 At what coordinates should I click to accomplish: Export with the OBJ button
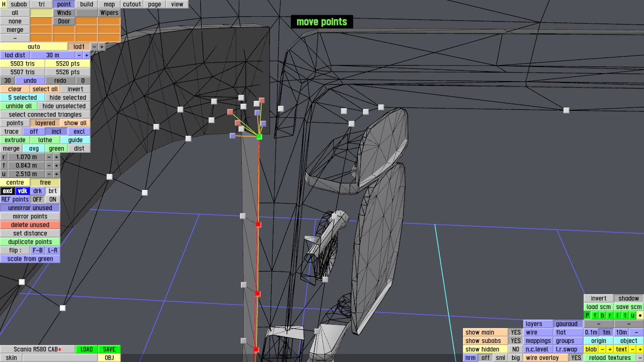coord(109,358)
